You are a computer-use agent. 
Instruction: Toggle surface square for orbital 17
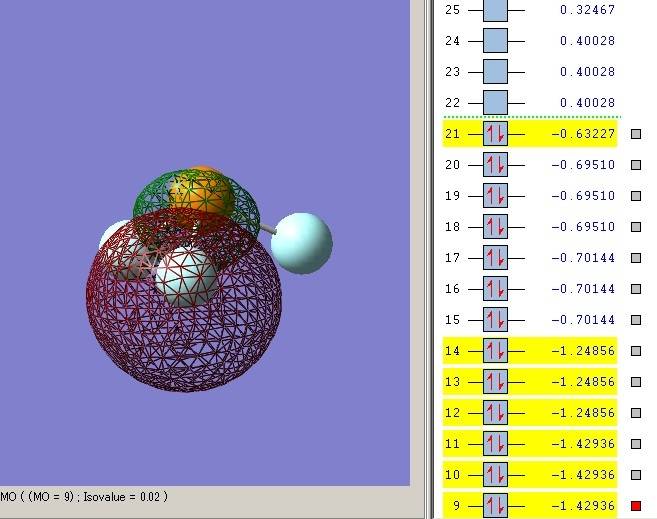(636, 258)
